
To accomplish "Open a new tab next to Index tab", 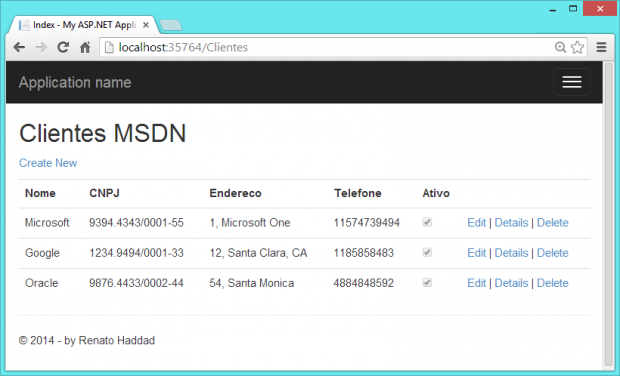I will (x=171, y=25).
